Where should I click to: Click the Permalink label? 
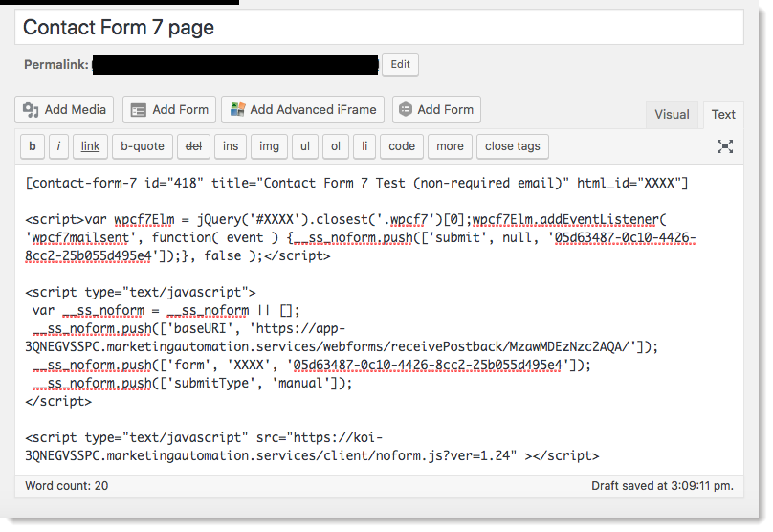point(56,65)
